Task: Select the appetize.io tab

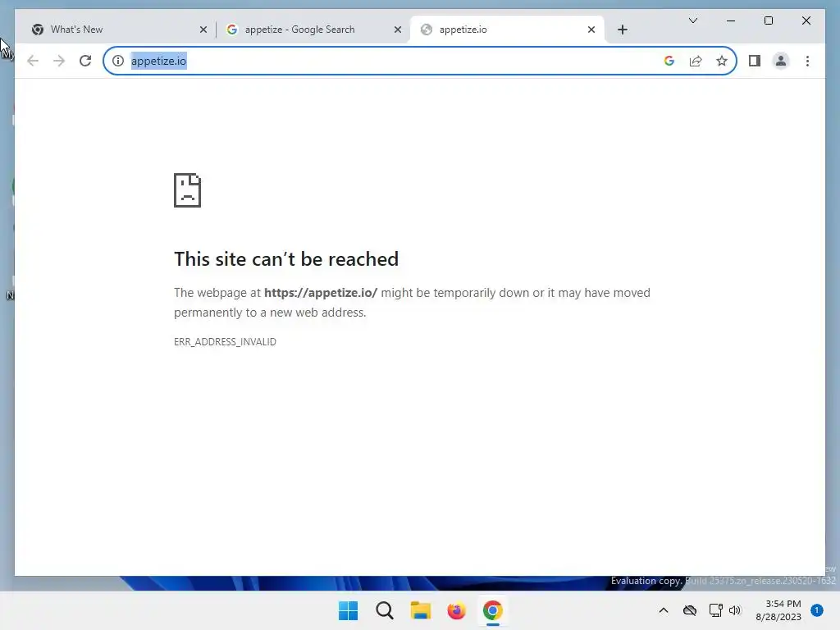Action: click(506, 30)
